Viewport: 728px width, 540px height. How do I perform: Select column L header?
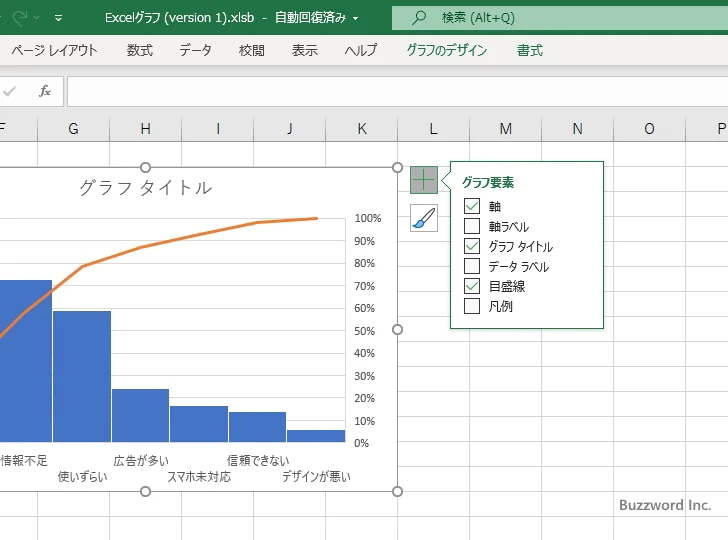[x=433, y=129]
